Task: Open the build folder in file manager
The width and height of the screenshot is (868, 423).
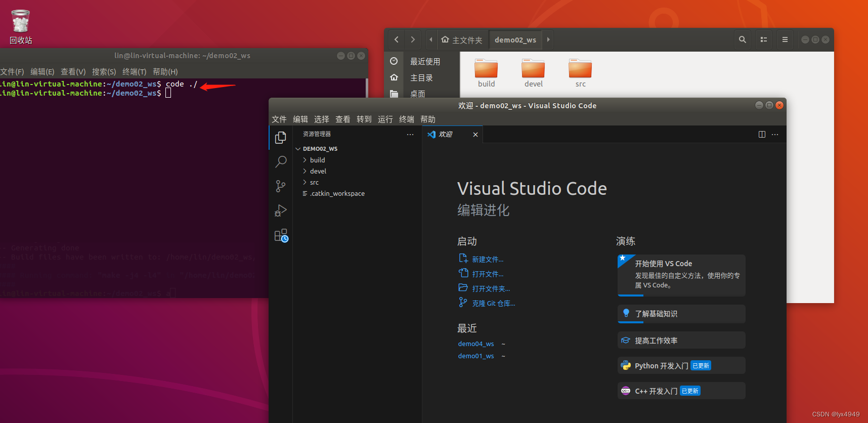Action: 486,73
